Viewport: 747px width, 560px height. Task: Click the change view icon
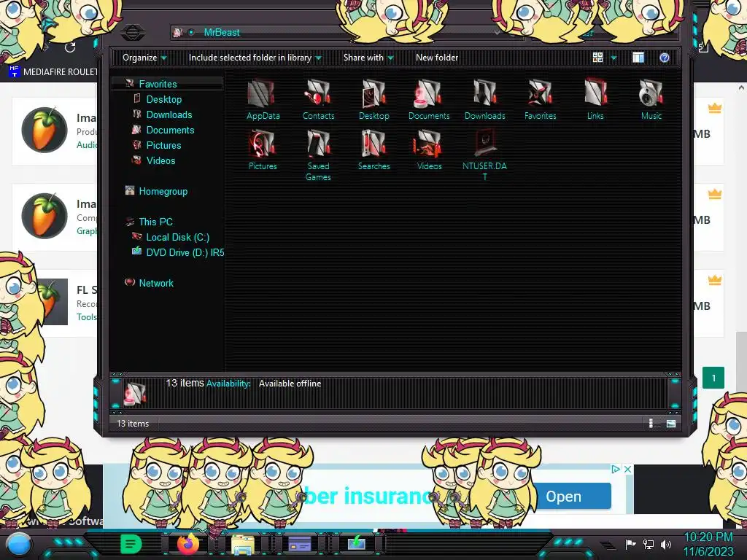pyautogui.click(x=598, y=58)
